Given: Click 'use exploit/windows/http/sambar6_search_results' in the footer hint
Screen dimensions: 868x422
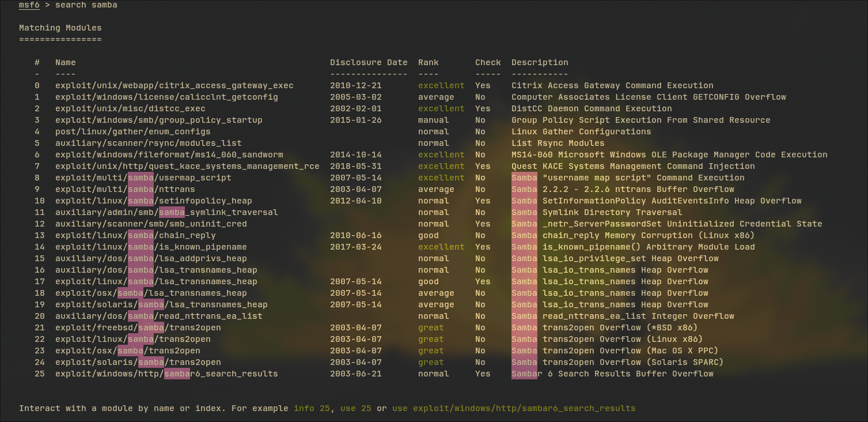Looking at the screenshot, I should click(514, 408).
